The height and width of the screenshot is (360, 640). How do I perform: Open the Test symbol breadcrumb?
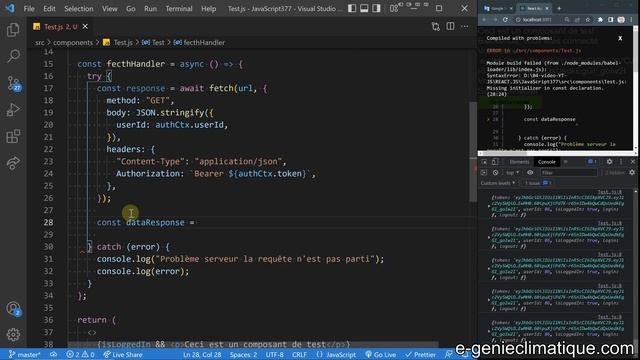(x=153, y=42)
